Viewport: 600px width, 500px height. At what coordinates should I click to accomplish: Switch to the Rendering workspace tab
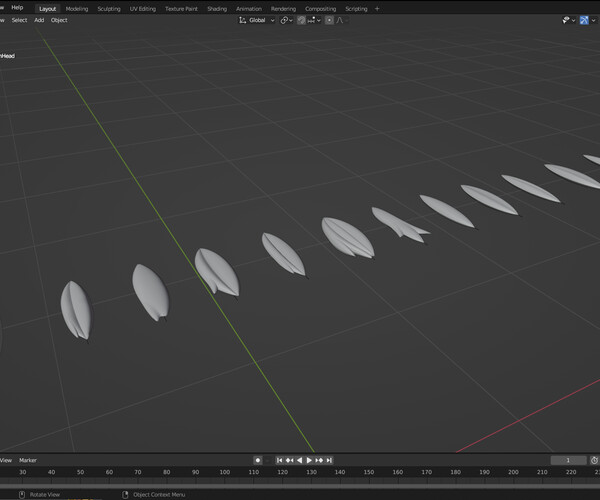283,8
